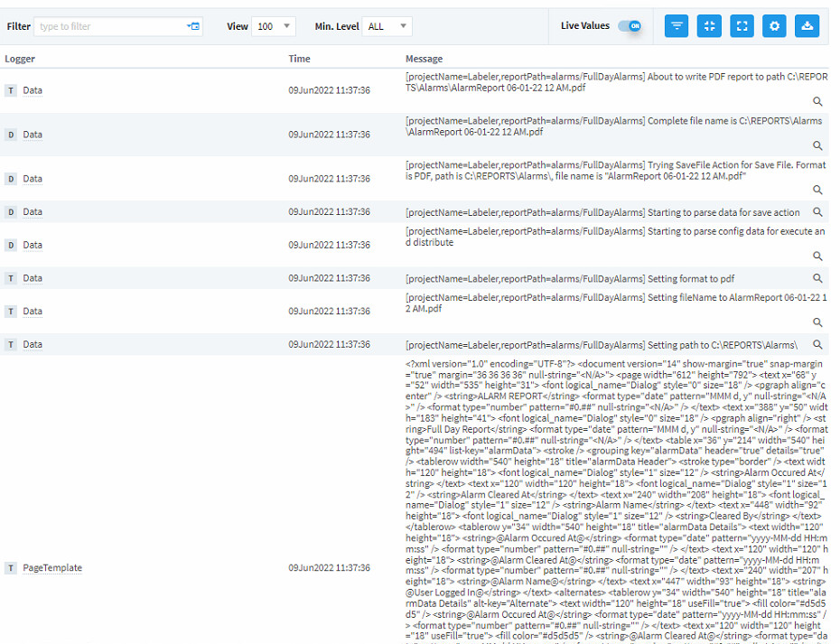840x644 pixels.
Task: Click Data logger link on 'Setting format to pdf' row
Action: 33,278
